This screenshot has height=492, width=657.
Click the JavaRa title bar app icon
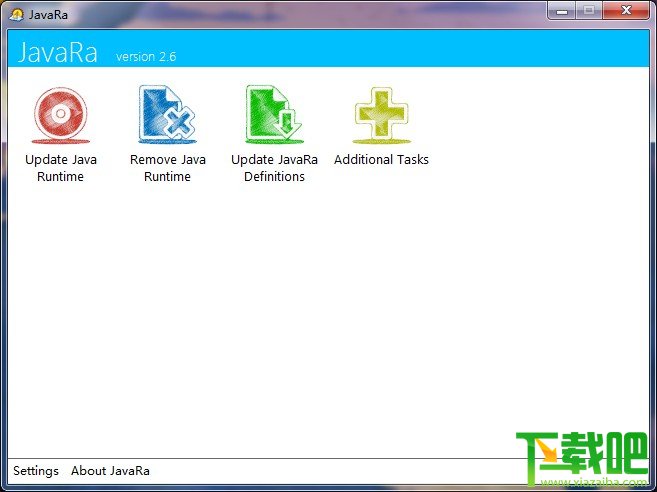[16, 15]
